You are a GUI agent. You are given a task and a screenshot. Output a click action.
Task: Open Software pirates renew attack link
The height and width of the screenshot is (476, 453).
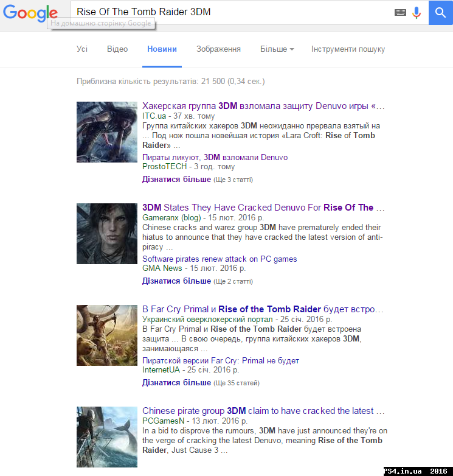tap(220, 259)
